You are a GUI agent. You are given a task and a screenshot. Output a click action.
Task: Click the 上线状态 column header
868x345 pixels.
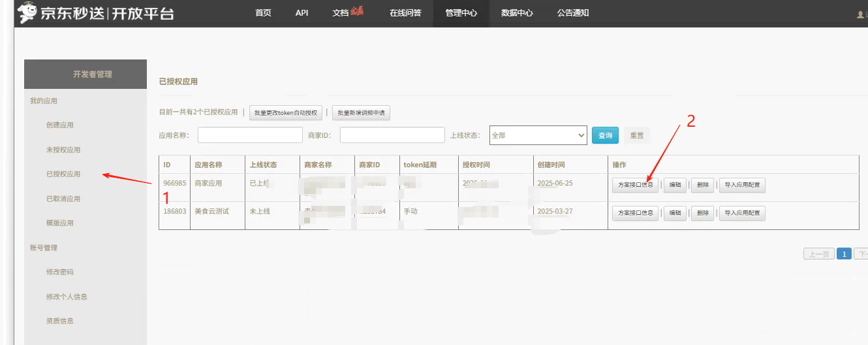click(x=272, y=165)
